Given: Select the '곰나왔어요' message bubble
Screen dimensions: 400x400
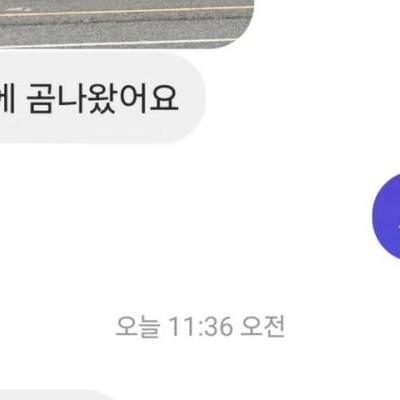Looking at the screenshot, I should tap(103, 98).
